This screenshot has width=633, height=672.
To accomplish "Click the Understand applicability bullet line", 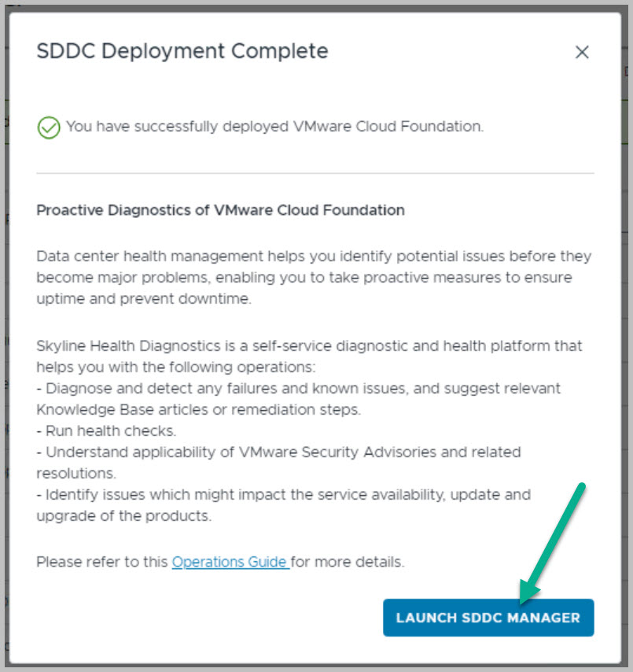I will (279, 452).
